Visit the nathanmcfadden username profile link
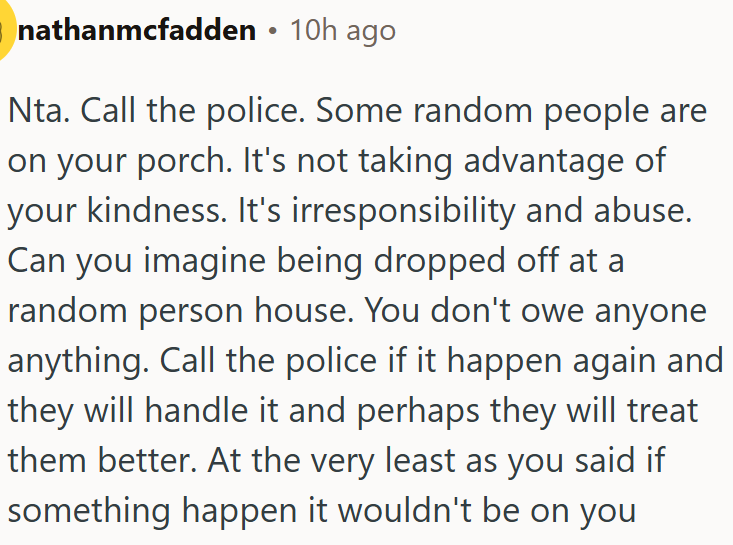The image size is (733, 545). pyautogui.click(x=137, y=30)
